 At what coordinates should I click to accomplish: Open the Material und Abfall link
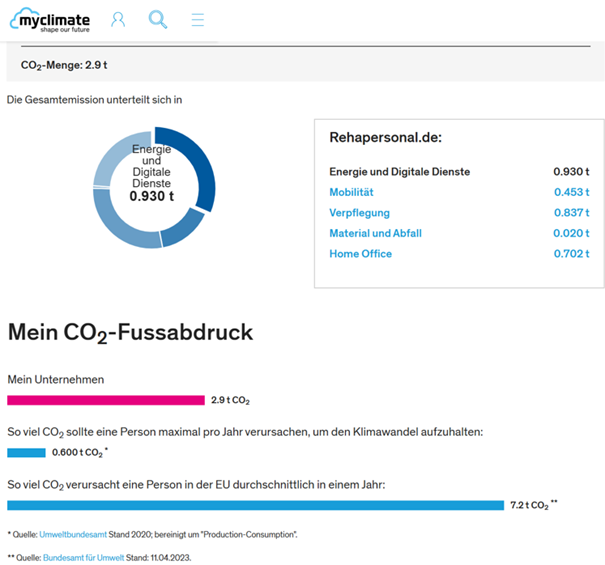click(x=375, y=233)
